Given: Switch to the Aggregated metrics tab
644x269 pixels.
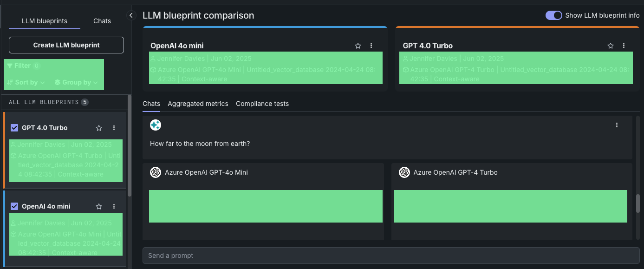Looking at the screenshot, I should coord(198,104).
